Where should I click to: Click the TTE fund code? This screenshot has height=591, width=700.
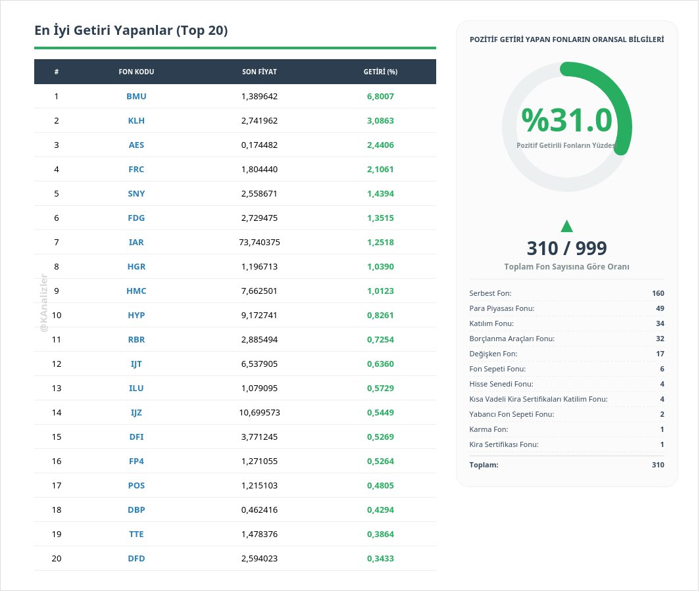[x=136, y=534]
